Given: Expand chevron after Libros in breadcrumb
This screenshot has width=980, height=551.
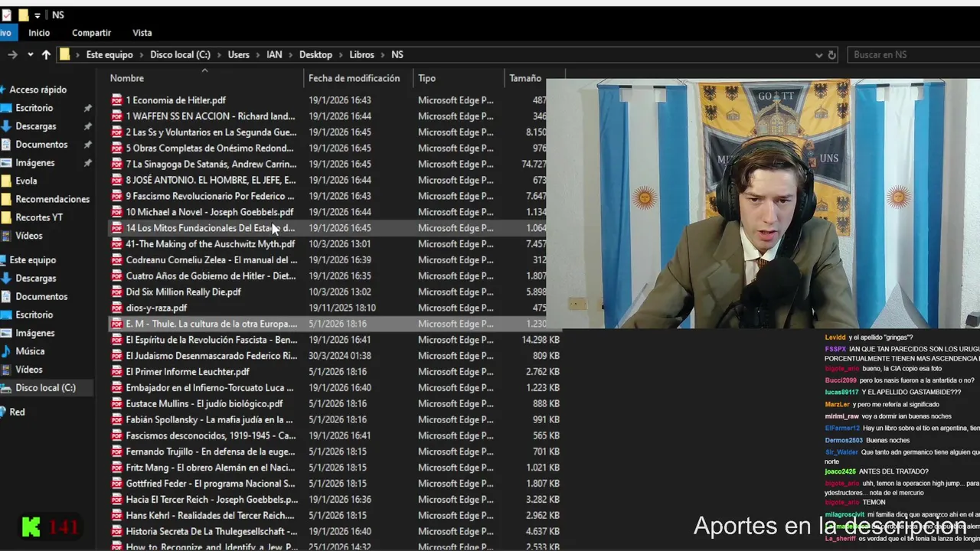Looking at the screenshot, I should 383,55.
